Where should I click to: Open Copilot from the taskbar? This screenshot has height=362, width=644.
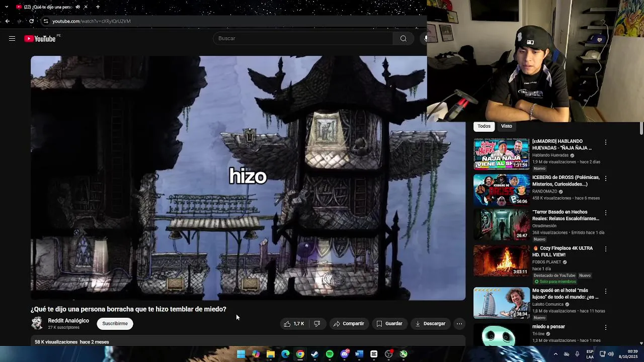256,354
